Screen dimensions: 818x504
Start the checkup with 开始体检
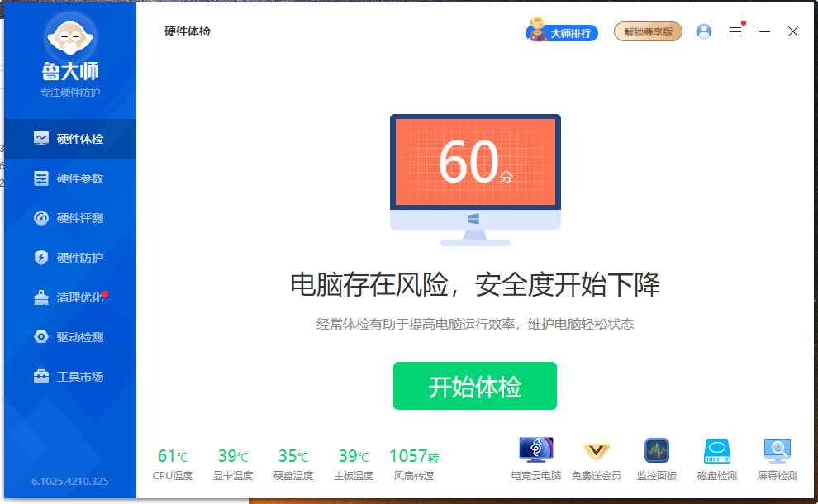475,386
